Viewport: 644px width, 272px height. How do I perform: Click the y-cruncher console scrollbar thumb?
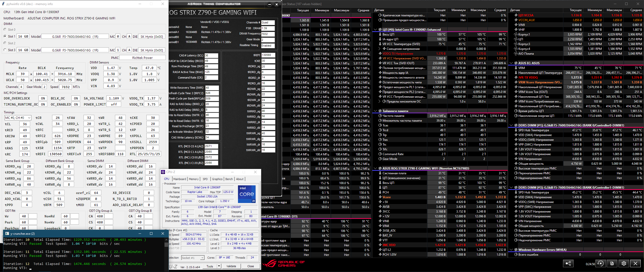pyautogui.click(x=166, y=244)
